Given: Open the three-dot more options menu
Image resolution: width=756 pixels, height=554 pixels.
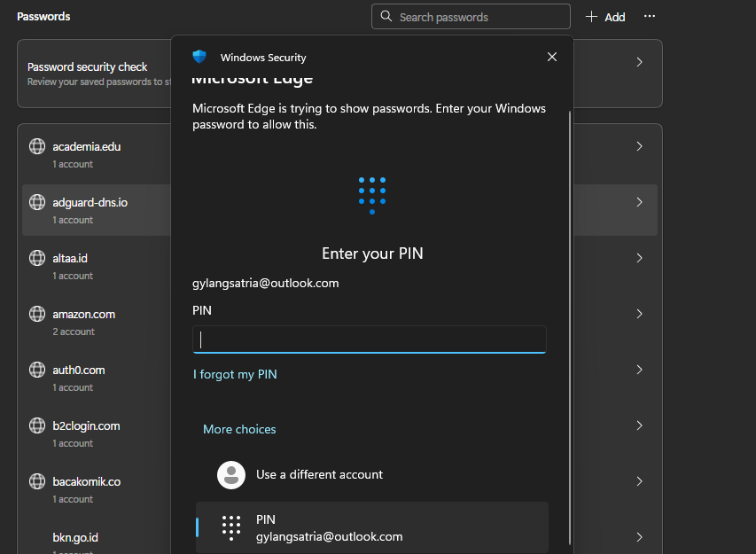Looking at the screenshot, I should [650, 17].
